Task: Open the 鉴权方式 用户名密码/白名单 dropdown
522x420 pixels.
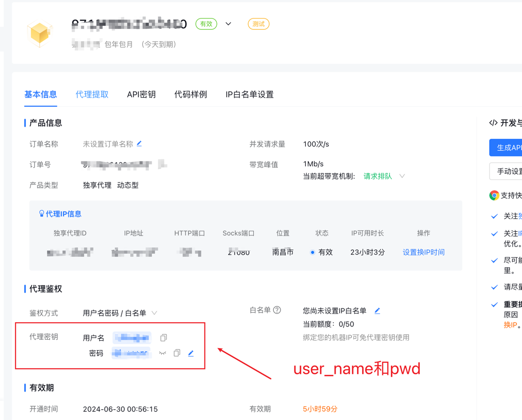Action: [x=154, y=313]
